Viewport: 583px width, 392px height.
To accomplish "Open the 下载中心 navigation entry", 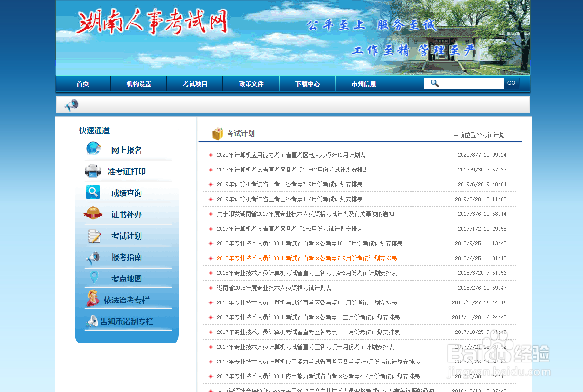I will (307, 83).
